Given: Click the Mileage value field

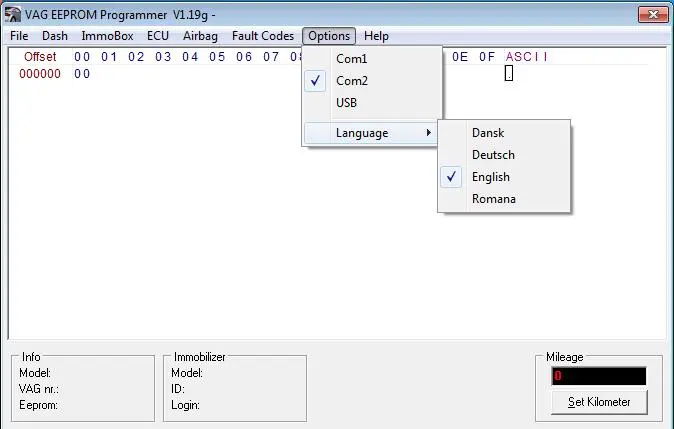Looking at the screenshot, I should point(598,376).
